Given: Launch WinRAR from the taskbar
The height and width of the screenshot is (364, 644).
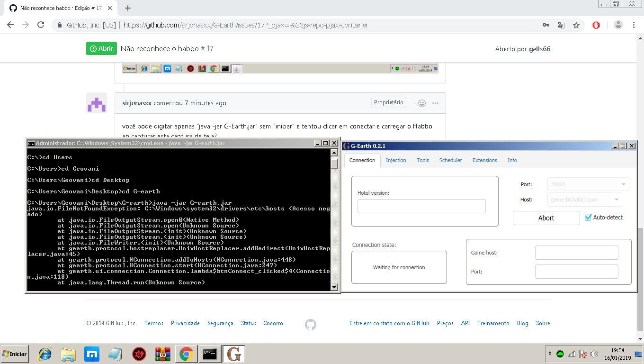Looking at the screenshot, I should point(162,354).
